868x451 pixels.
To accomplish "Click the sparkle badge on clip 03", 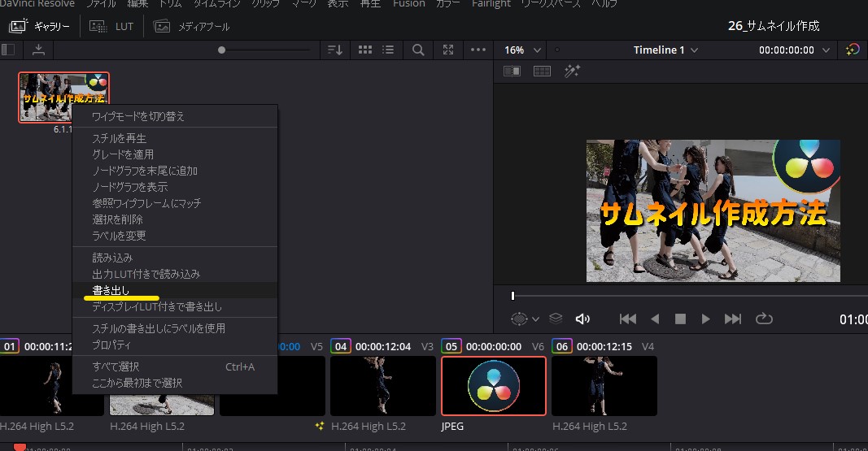I will pos(320,426).
